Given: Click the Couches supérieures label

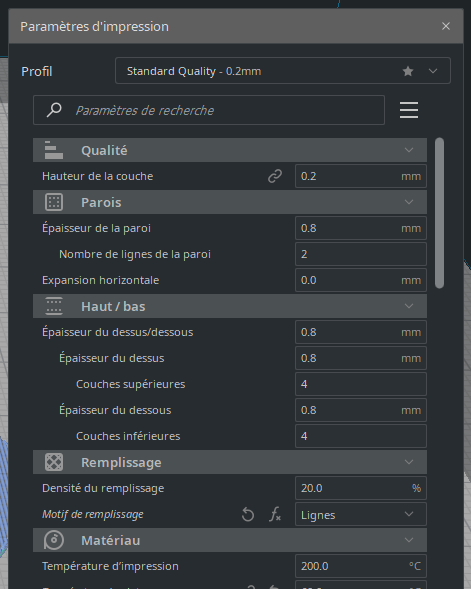Looking at the screenshot, I should (x=131, y=384).
